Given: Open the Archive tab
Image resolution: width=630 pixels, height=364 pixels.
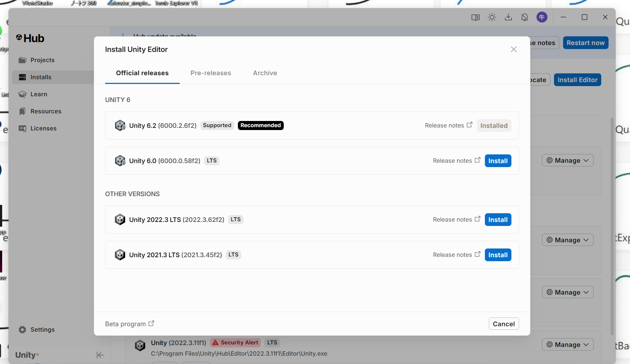Looking at the screenshot, I should [x=265, y=73].
